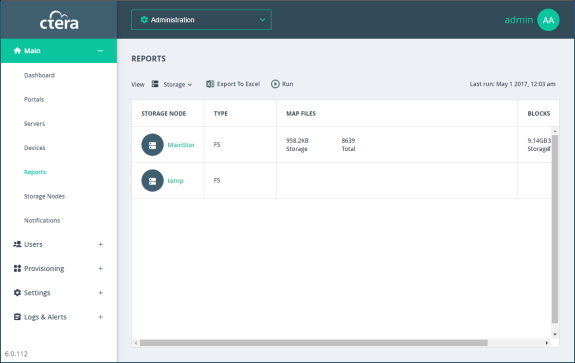The image size is (575, 363).
Task: Click the 8639 Total value
Action: click(x=348, y=144)
